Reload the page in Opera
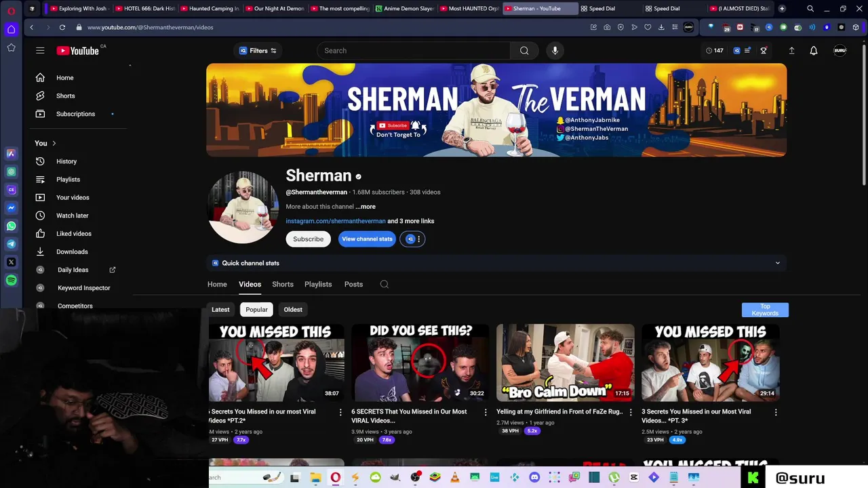 (x=62, y=27)
